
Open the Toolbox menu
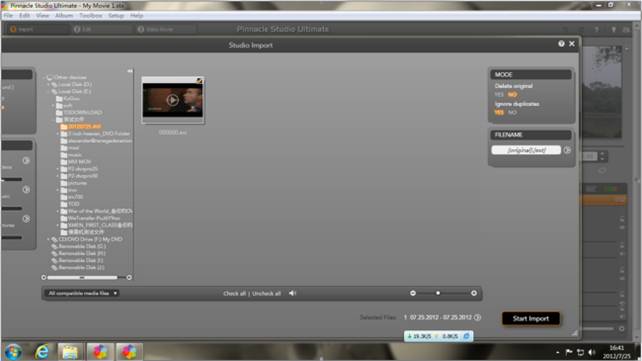91,16
